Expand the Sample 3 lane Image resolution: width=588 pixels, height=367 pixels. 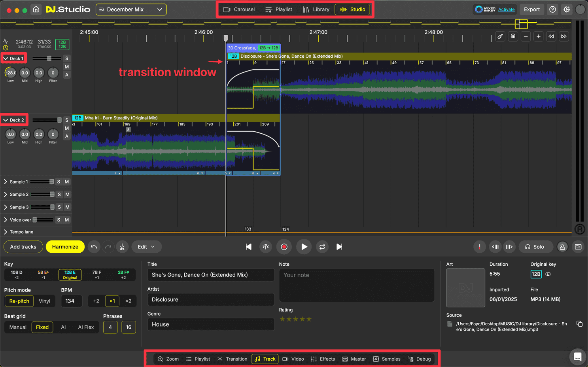pyautogui.click(x=6, y=207)
